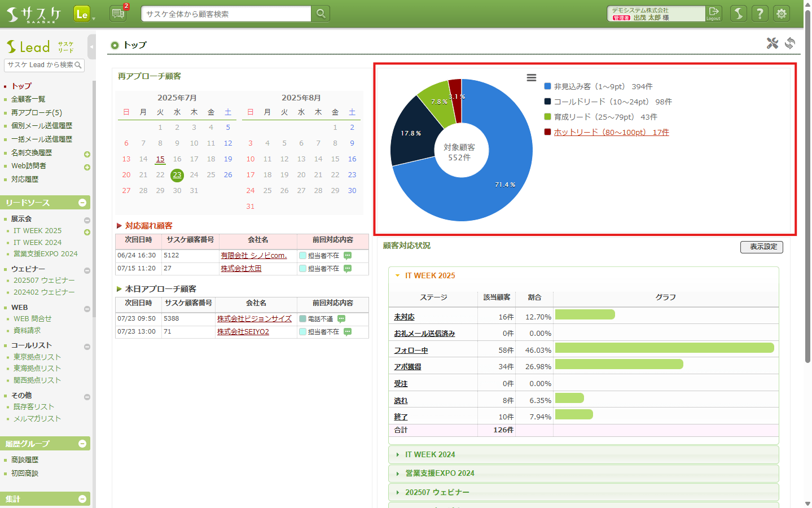
Task: Expand the 営業支援EXPO 2024 panel
Action: (439, 473)
